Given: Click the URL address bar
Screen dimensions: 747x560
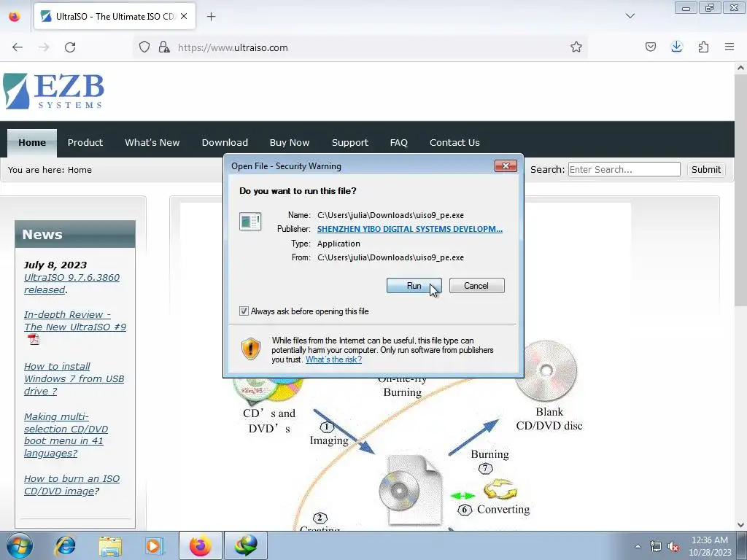Looking at the screenshot, I should point(362,47).
